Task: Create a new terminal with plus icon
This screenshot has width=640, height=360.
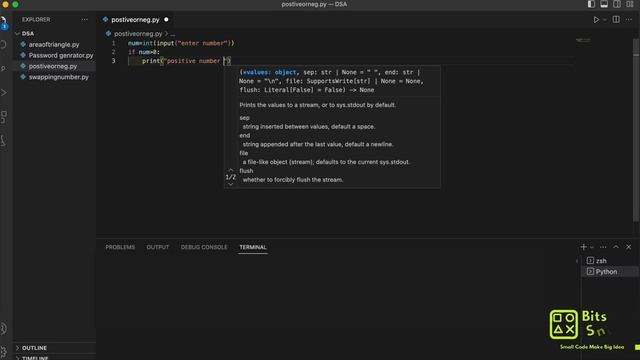Action: click(583, 247)
